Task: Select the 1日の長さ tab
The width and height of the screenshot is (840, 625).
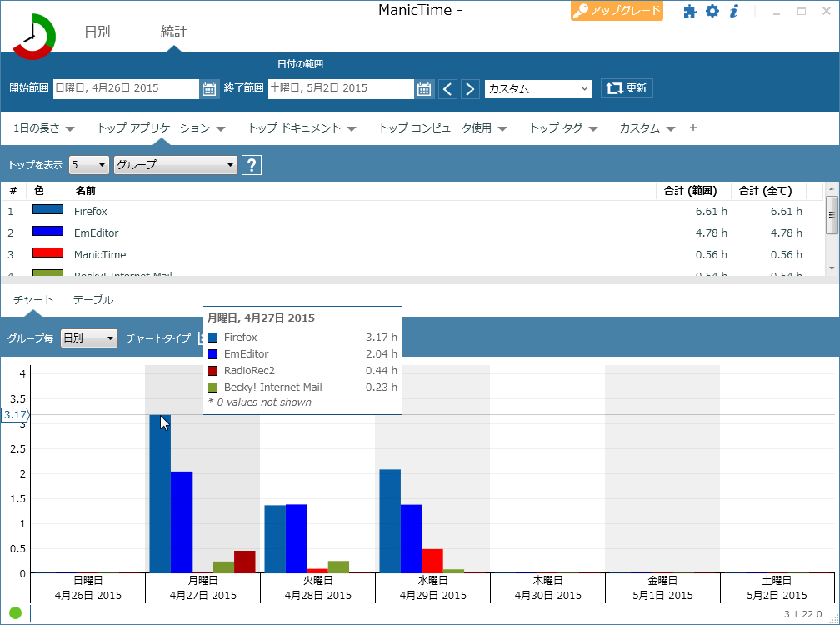Action: pos(37,128)
